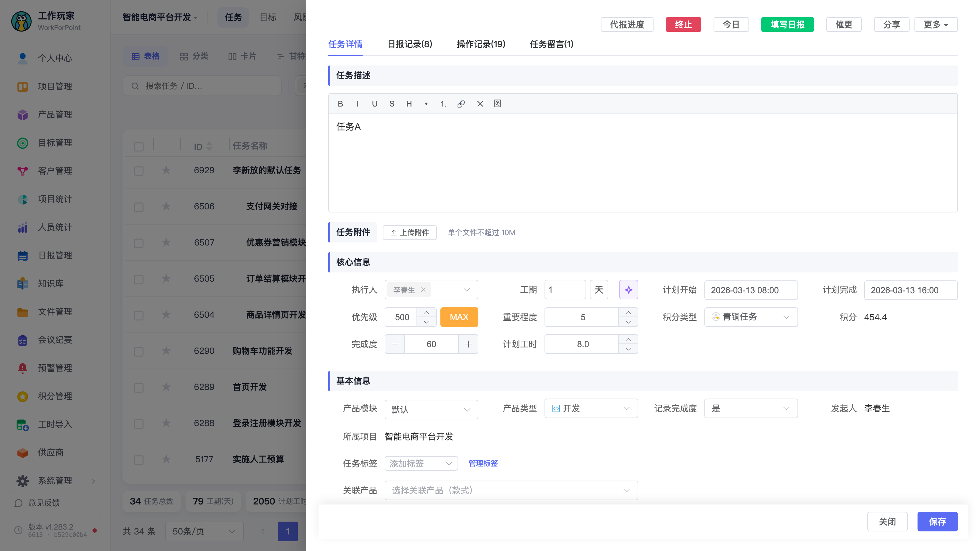Open 日报管理 in the sidebar
Image resolution: width=980 pixels, height=551 pixels.
pyautogui.click(x=55, y=255)
